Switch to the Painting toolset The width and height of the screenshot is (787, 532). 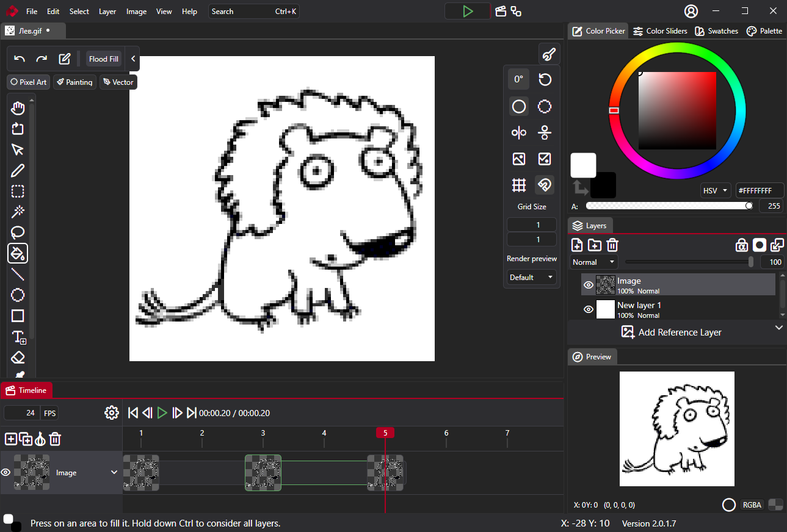click(x=74, y=82)
